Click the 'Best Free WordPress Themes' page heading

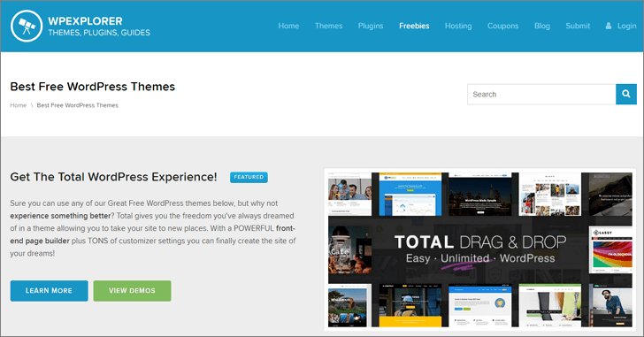point(92,87)
